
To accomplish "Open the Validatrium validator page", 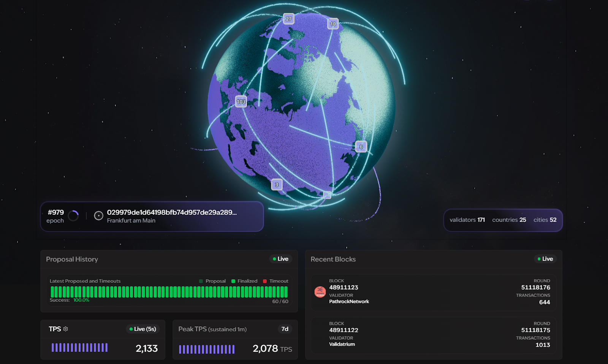I will (342, 344).
